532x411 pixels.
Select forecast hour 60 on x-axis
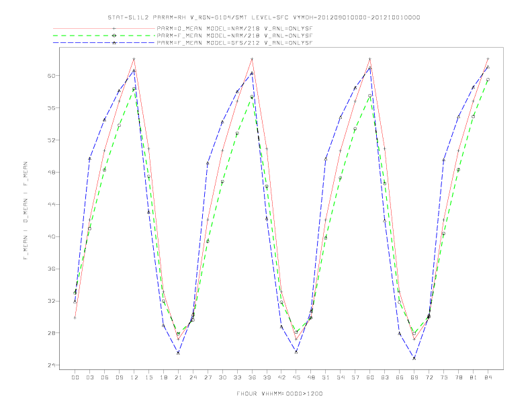pyautogui.click(x=370, y=377)
